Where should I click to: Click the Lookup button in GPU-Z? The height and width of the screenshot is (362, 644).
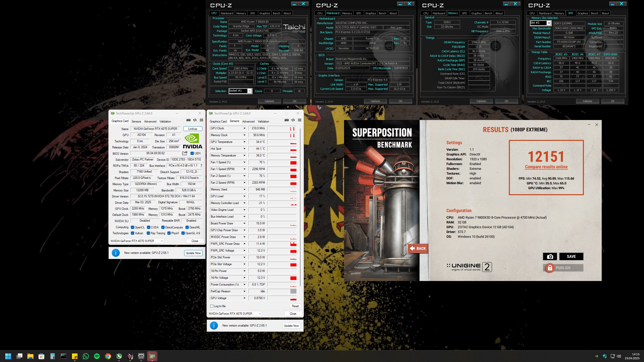(193, 129)
